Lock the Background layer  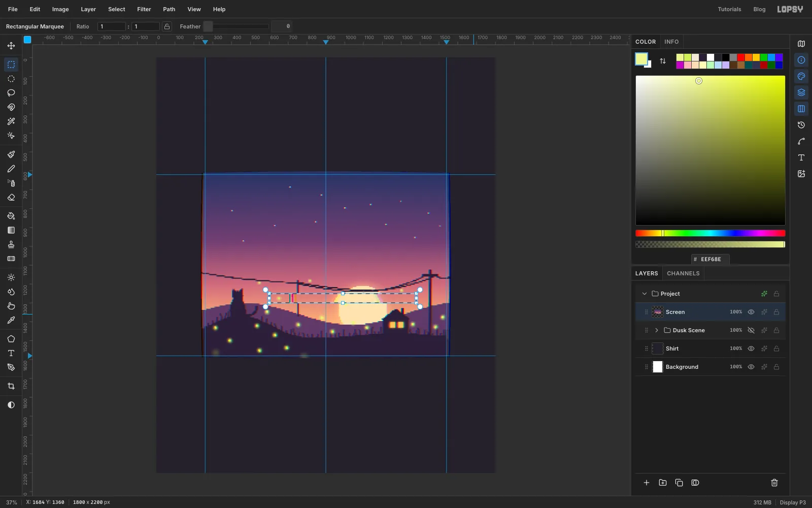click(776, 367)
